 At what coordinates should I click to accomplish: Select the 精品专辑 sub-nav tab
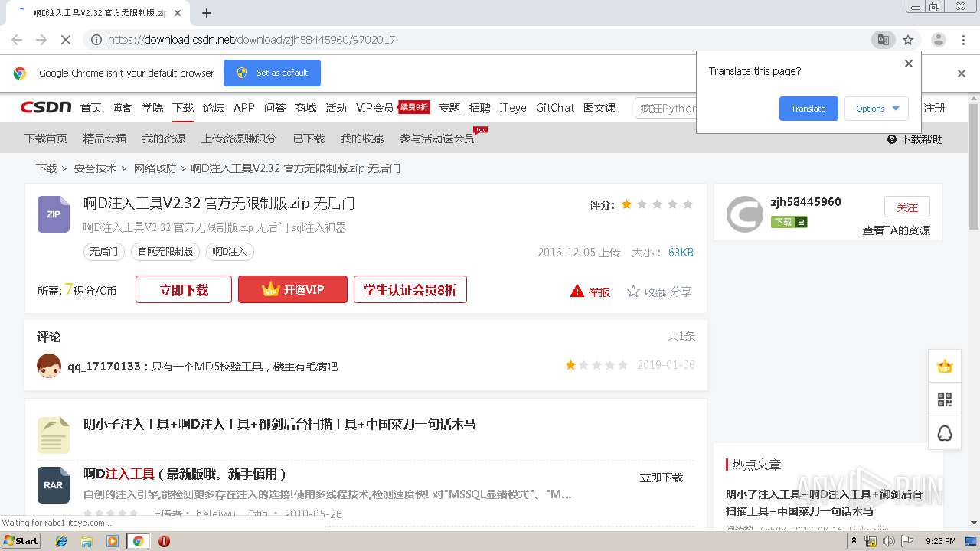105,139
